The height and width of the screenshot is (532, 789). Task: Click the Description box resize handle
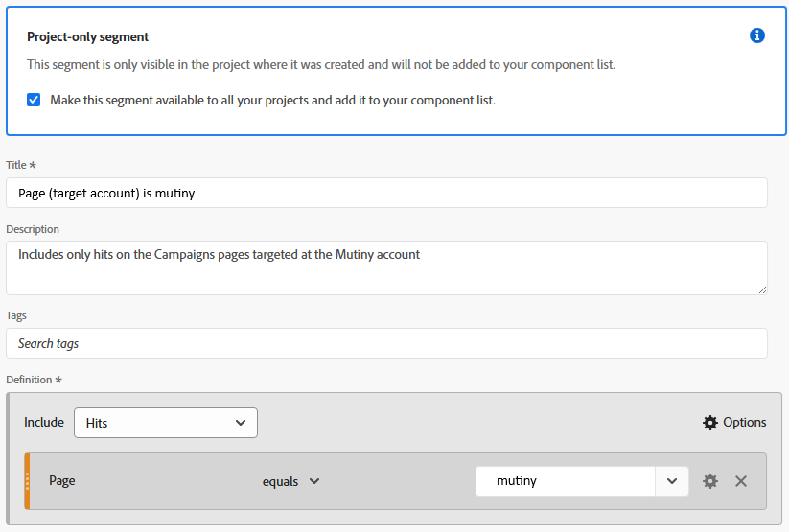(x=762, y=289)
